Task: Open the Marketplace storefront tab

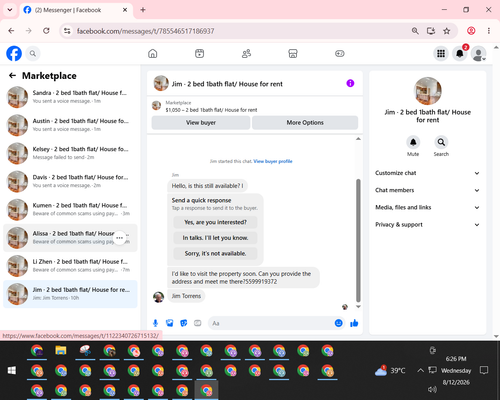Action: coord(293,53)
